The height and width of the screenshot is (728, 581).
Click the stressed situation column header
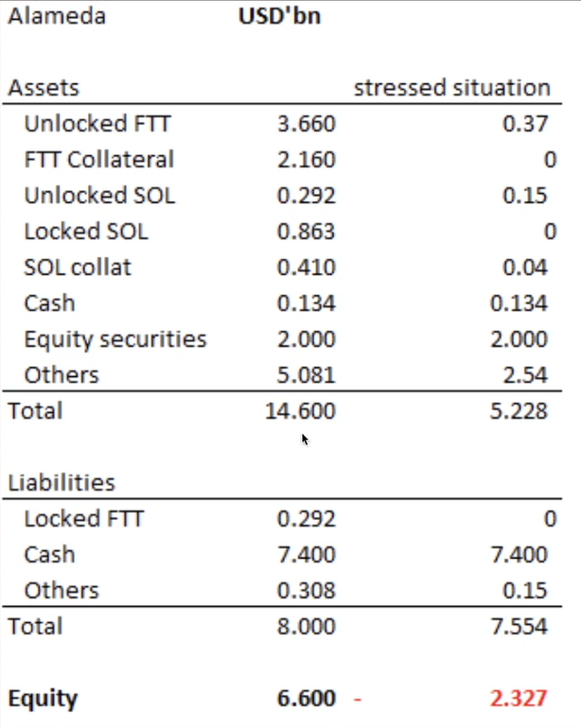[x=451, y=88]
